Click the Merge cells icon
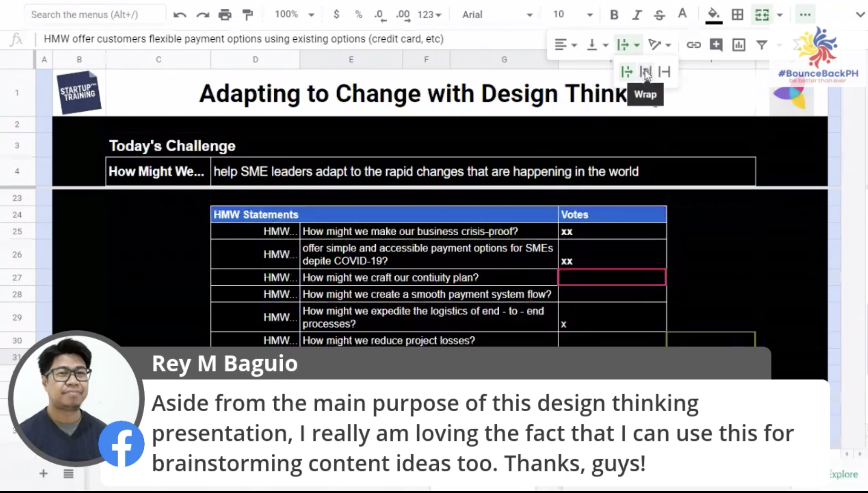The image size is (868, 493). click(762, 15)
